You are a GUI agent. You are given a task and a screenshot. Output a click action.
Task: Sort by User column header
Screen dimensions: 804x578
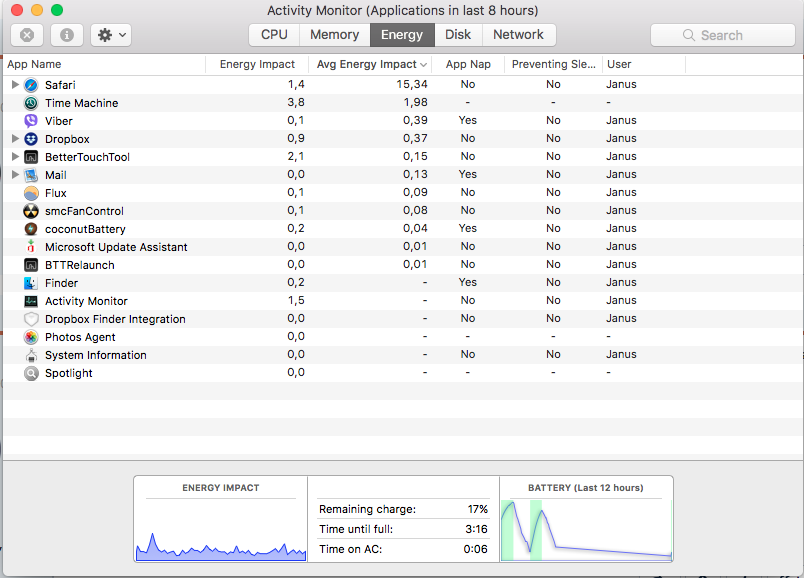(x=644, y=64)
